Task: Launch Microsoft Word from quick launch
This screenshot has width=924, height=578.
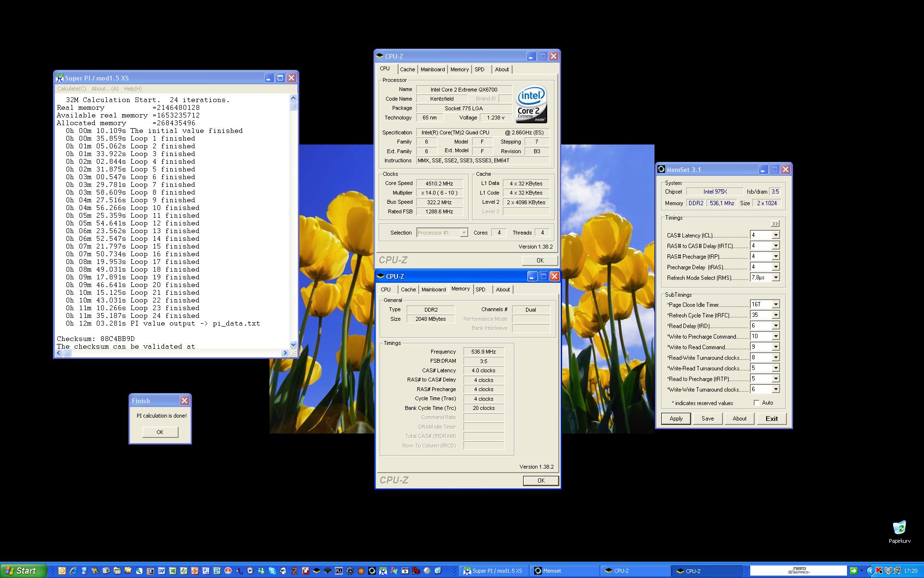Action: (161, 571)
